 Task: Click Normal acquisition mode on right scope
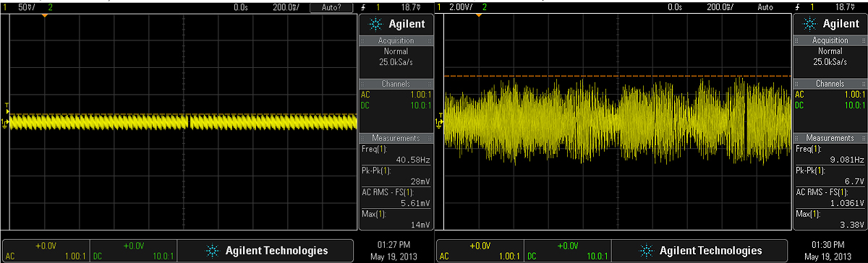[830, 52]
